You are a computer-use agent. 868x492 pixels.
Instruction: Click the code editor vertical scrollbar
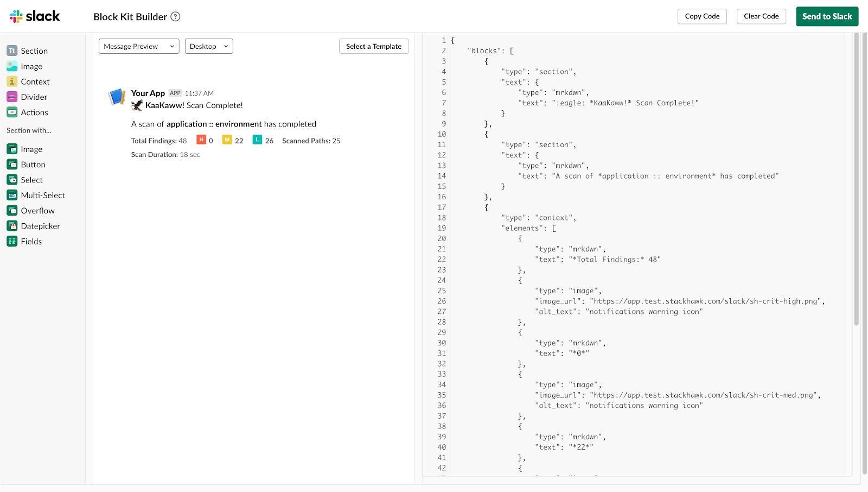coord(857,179)
